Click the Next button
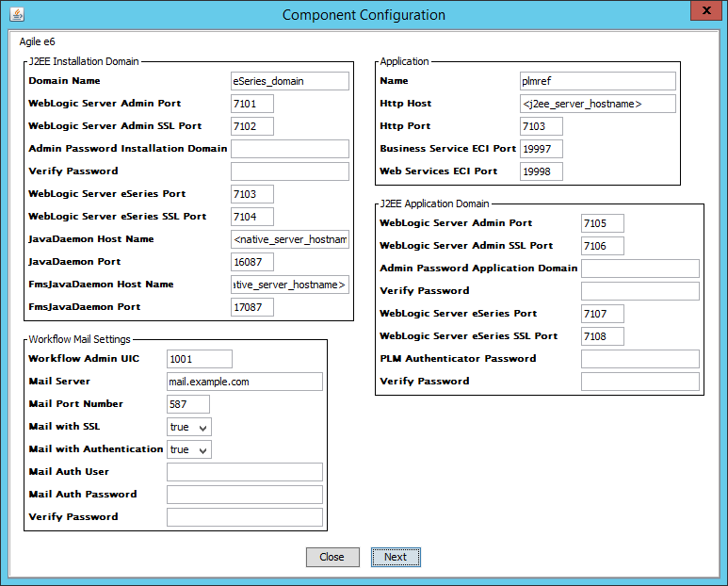 tap(396, 557)
